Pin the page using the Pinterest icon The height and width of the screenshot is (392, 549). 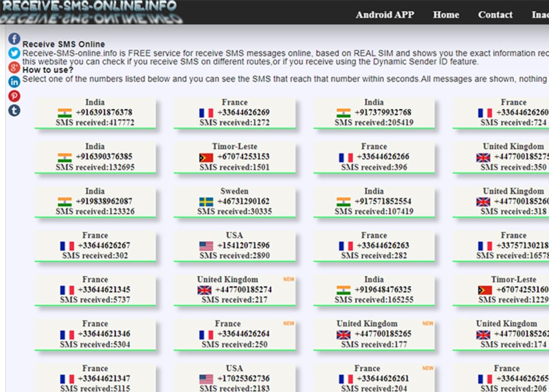click(14, 96)
